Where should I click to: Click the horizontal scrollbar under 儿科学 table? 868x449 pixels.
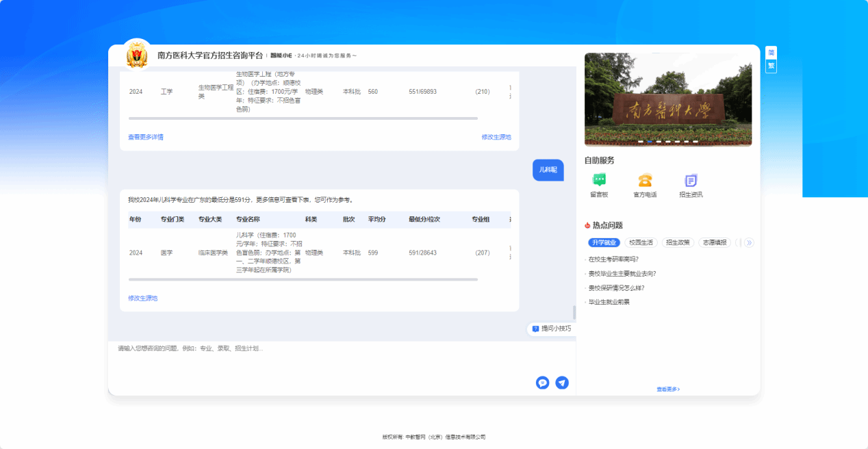(x=303, y=279)
